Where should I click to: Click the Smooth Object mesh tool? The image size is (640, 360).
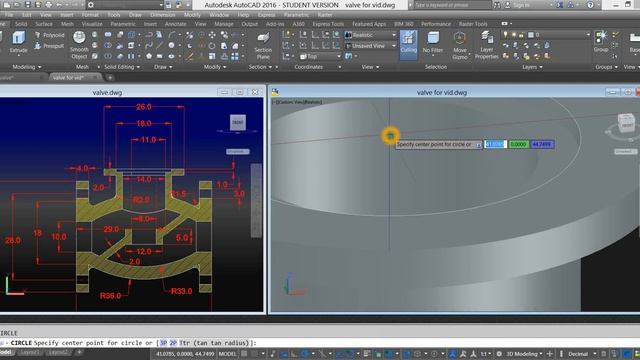tap(79, 44)
